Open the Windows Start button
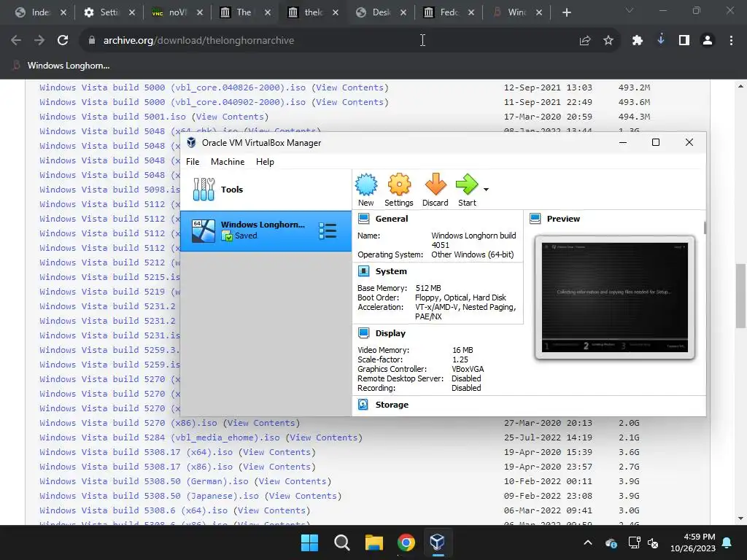 tap(309, 542)
